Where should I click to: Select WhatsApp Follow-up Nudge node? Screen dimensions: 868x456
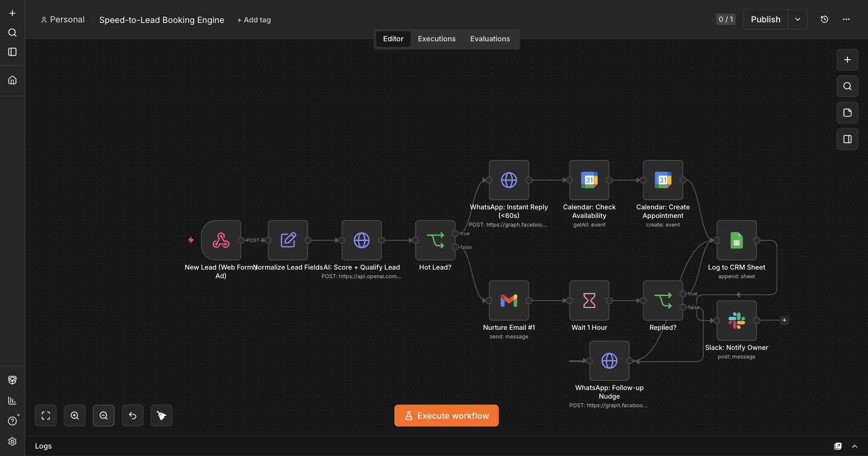tap(609, 361)
